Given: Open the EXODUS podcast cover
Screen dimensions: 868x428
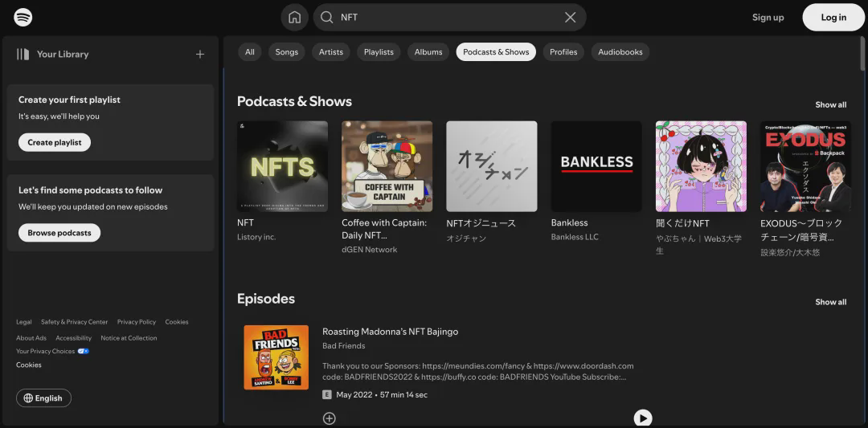Looking at the screenshot, I should [x=805, y=166].
